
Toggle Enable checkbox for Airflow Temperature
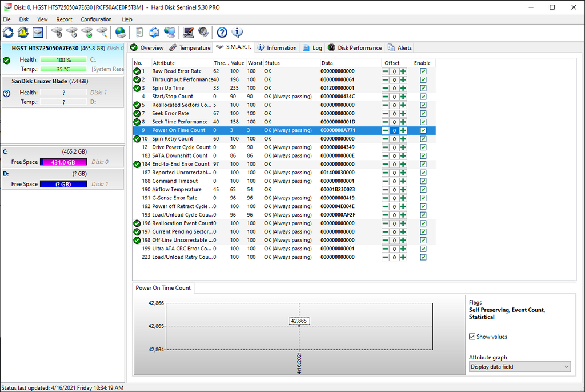[423, 190]
